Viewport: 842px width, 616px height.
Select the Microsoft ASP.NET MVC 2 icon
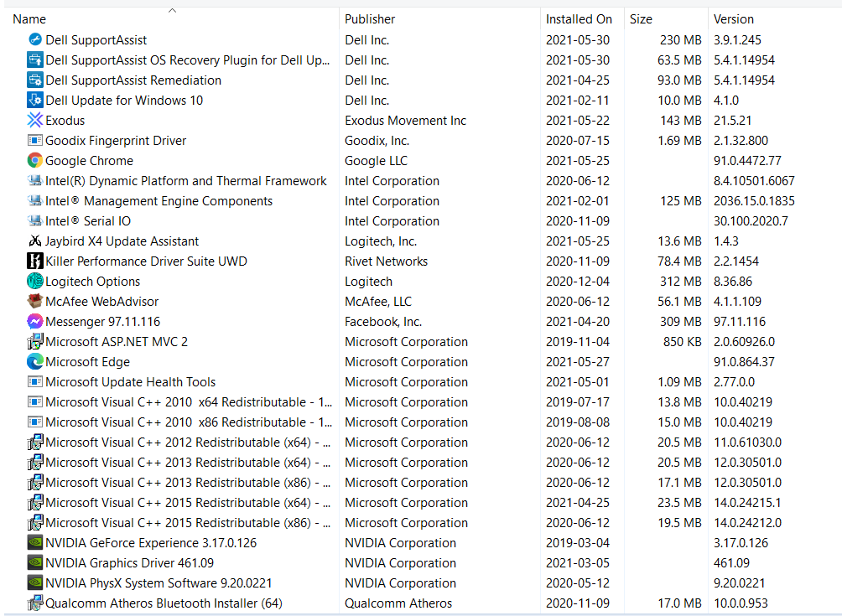(35, 342)
